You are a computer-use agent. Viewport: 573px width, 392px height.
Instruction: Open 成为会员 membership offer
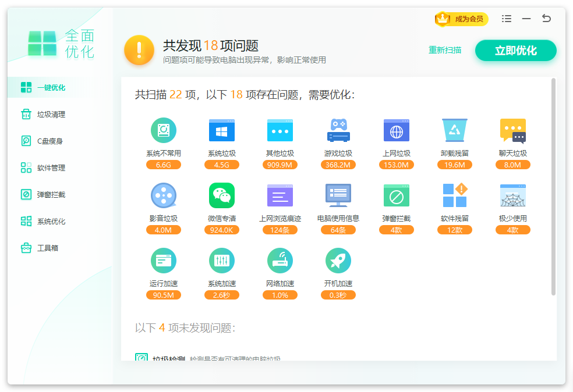click(462, 19)
